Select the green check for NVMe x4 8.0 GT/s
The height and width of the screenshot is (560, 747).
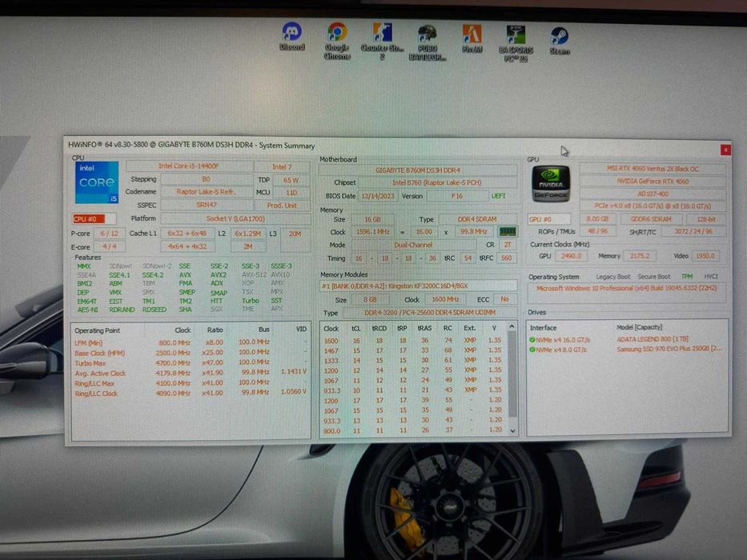(x=532, y=350)
